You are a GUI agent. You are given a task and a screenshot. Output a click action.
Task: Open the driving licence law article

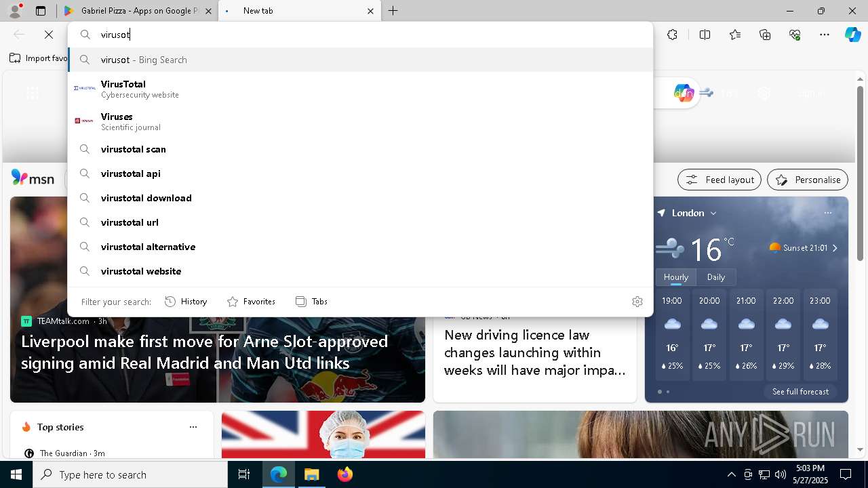click(x=534, y=352)
